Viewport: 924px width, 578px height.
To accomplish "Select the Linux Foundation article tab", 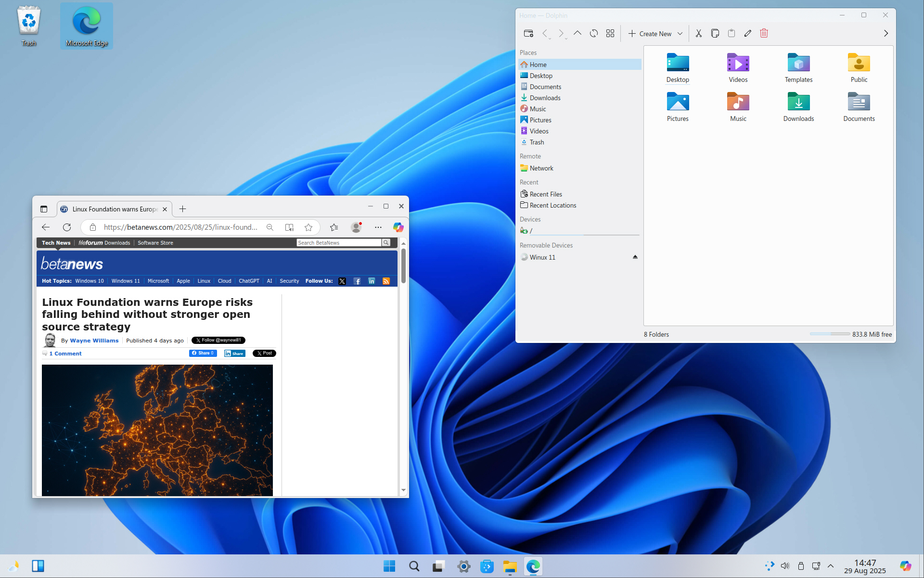I will coord(114,209).
